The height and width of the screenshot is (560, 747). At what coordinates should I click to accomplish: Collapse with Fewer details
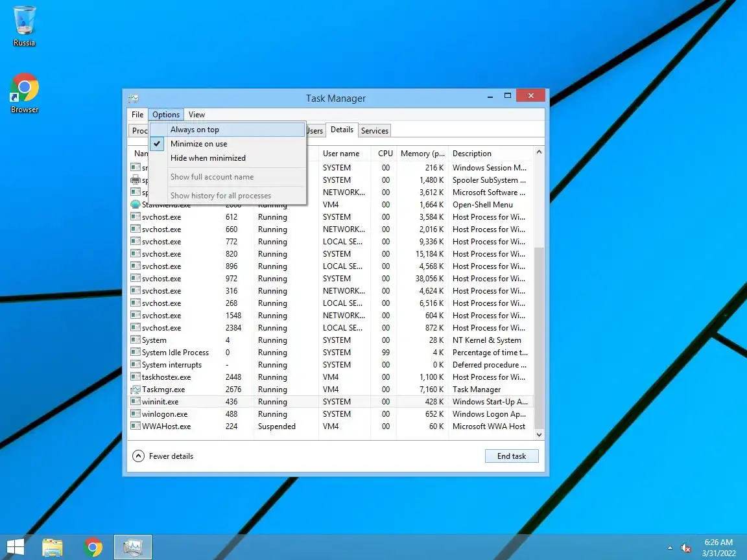pos(163,456)
